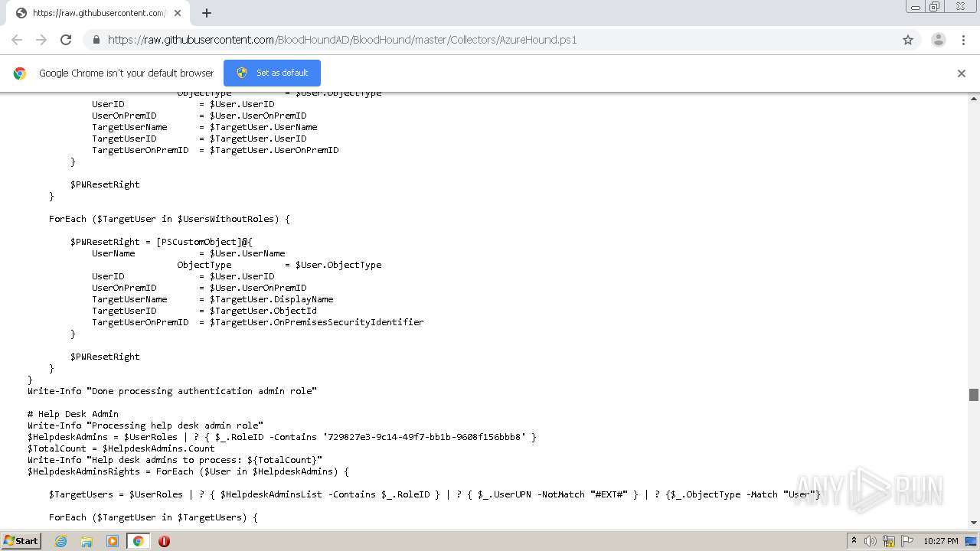The image size is (980, 551).
Task: Go back to the previous page
Action: point(17,40)
